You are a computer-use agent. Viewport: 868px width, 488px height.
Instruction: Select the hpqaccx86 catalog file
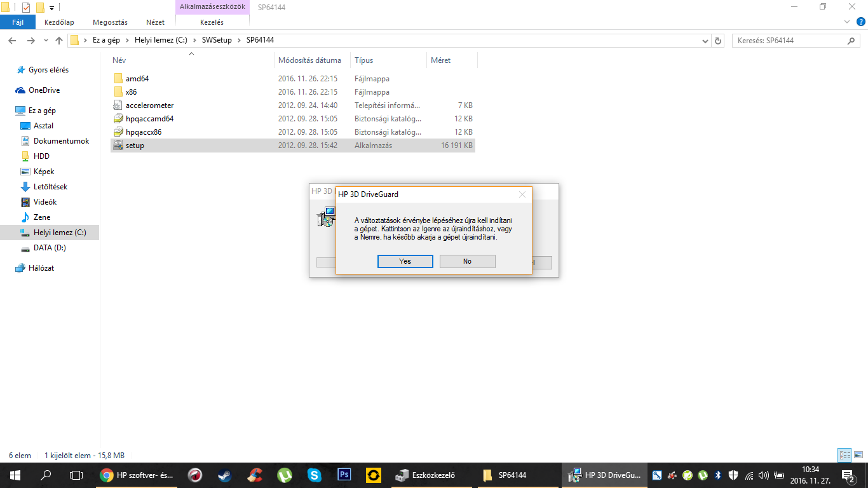(292, 132)
